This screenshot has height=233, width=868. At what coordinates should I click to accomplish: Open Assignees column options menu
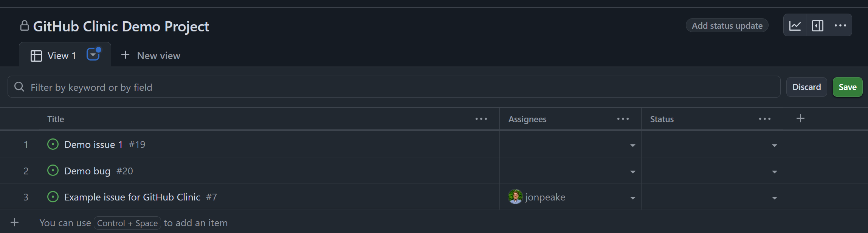click(x=623, y=119)
